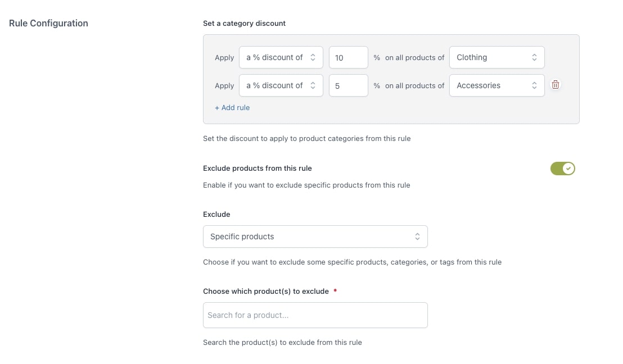Click the 'Set the discount to apply' help text
Viewport: 623px width, 364px height.
coord(306,138)
